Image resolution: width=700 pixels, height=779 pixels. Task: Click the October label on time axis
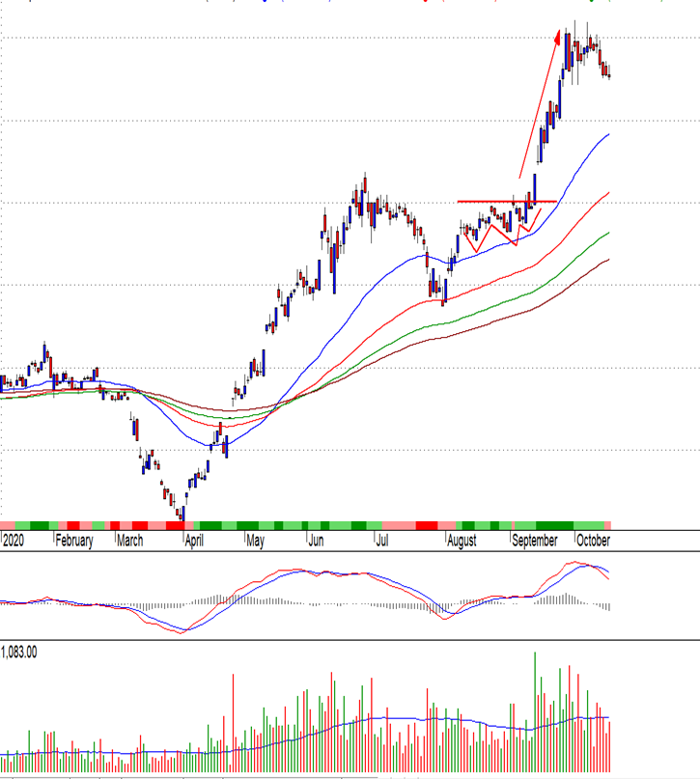click(593, 541)
